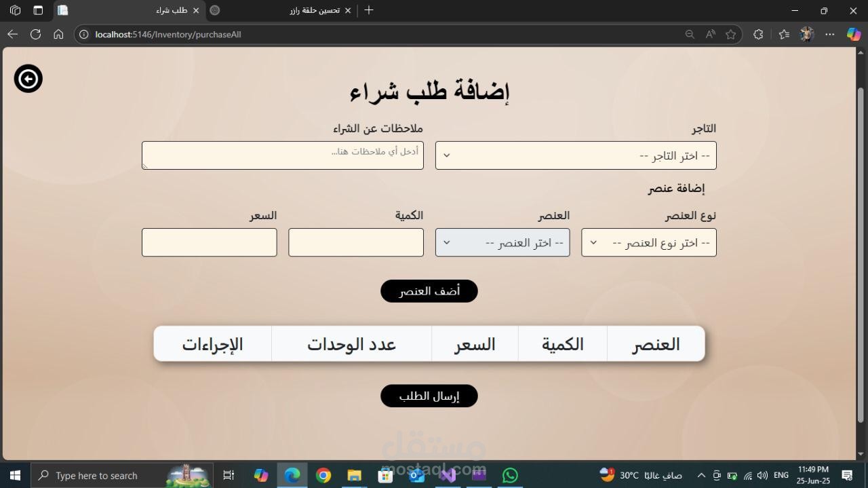Click the circular back arrow icon on page
Image resolution: width=868 pixels, height=488 pixels.
28,79
